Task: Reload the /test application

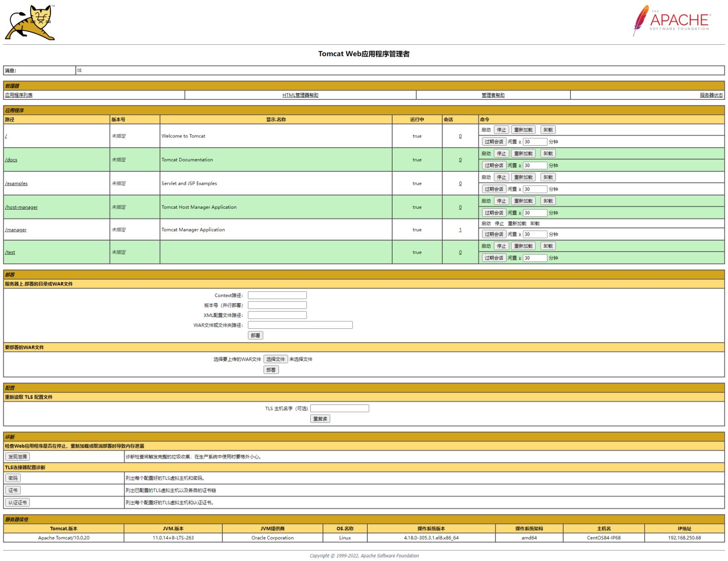Action: (x=523, y=246)
